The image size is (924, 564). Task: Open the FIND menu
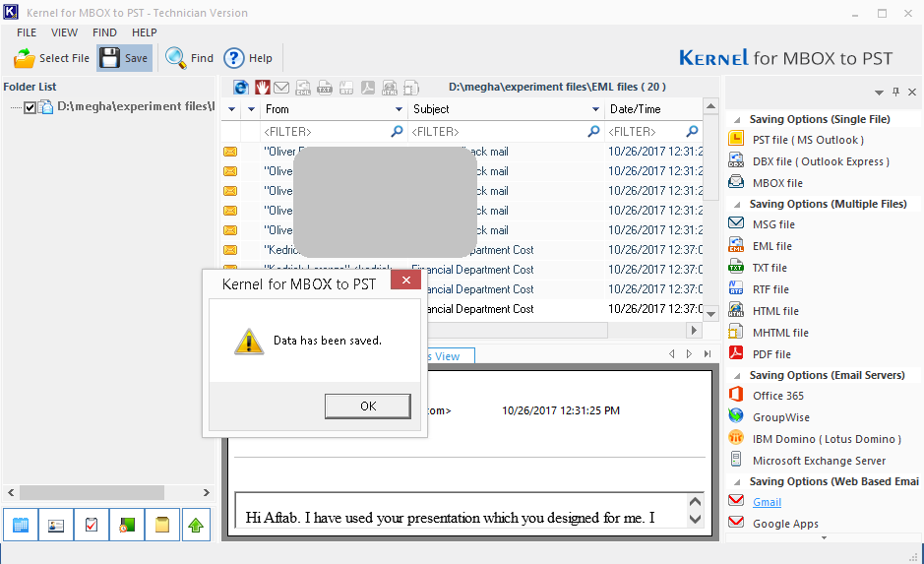[x=104, y=32]
